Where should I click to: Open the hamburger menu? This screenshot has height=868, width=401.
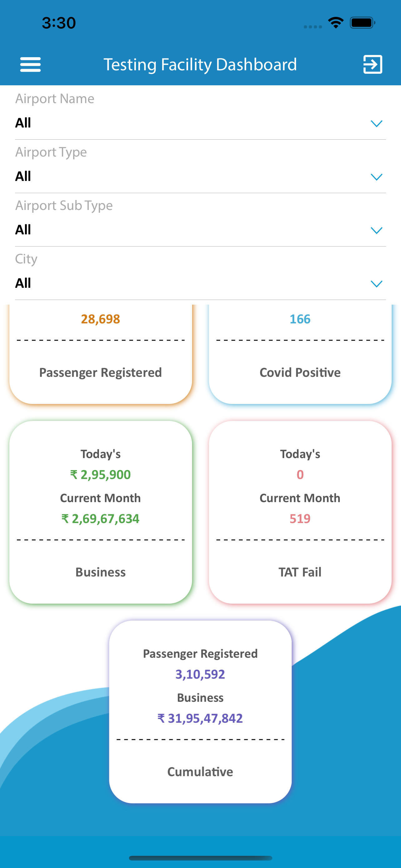(30, 64)
